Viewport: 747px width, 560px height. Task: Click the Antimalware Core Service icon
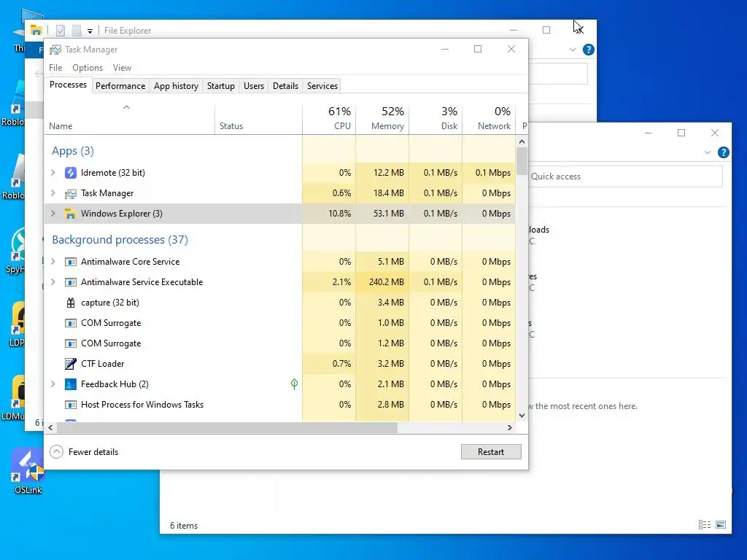coord(71,262)
